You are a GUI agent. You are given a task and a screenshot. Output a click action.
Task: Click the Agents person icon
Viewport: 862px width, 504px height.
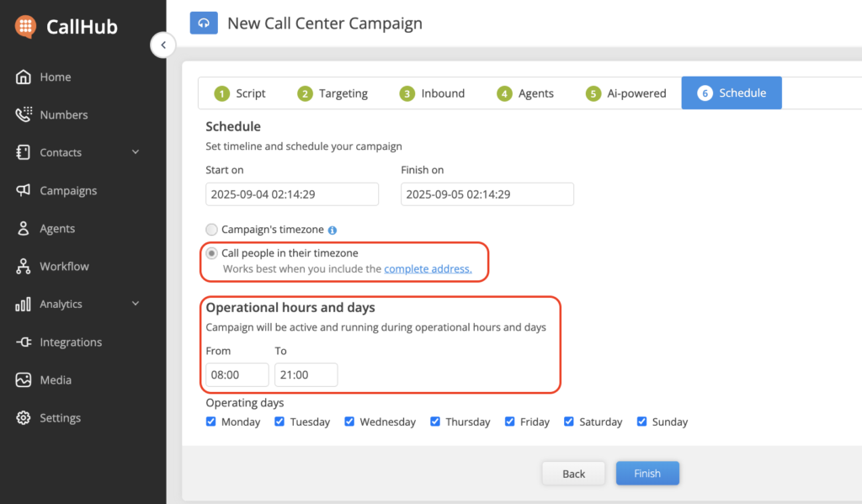[x=24, y=228]
